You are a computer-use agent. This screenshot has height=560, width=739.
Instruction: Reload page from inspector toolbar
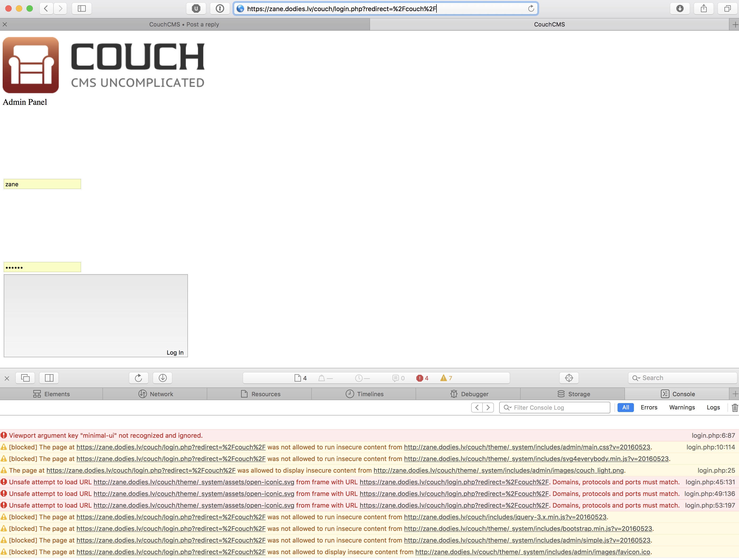(x=139, y=378)
